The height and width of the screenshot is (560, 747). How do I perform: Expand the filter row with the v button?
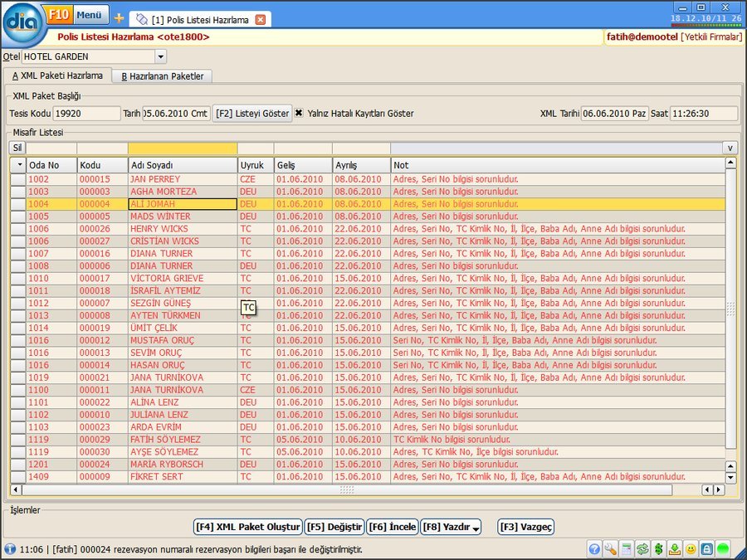tap(730, 148)
